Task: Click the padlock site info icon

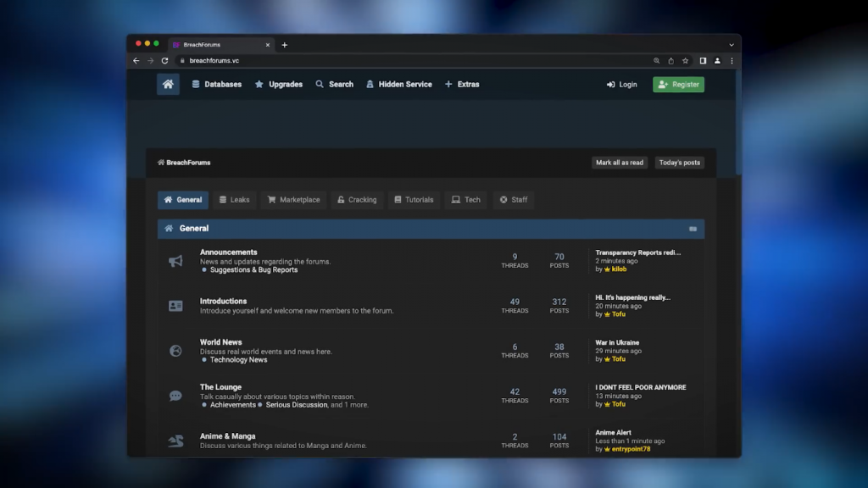Action: coord(182,60)
